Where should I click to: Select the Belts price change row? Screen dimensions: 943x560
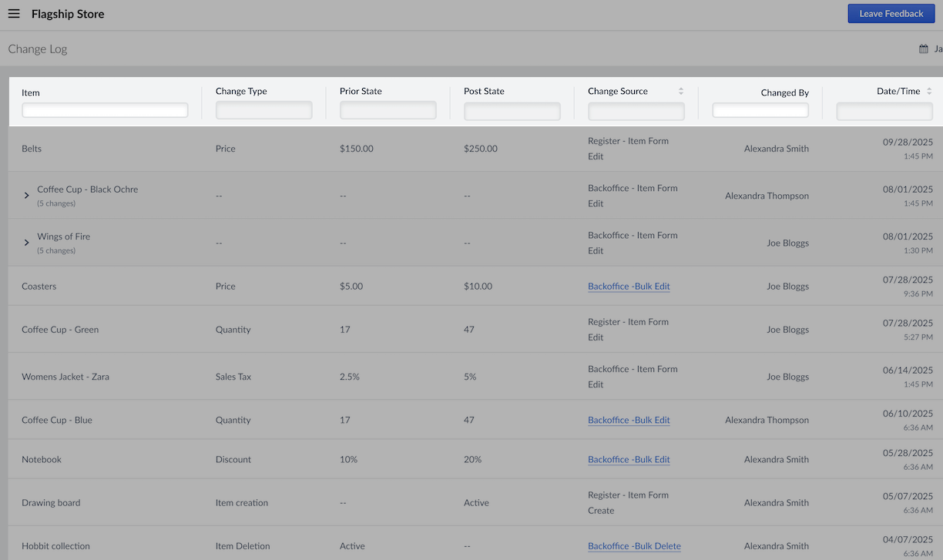click(x=308, y=148)
